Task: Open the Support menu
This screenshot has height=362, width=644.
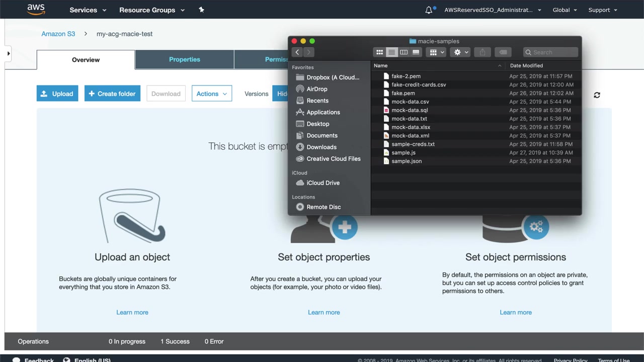Action: (603, 10)
